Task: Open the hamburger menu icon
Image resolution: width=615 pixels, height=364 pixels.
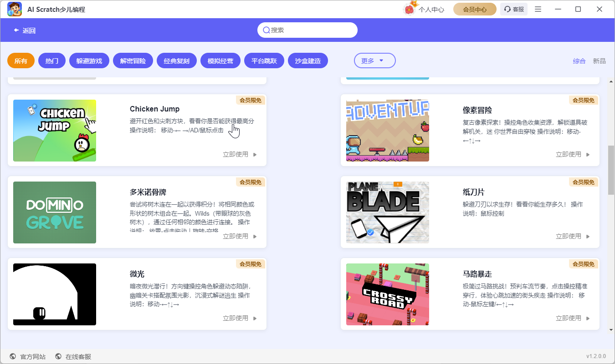Action: pos(538,9)
